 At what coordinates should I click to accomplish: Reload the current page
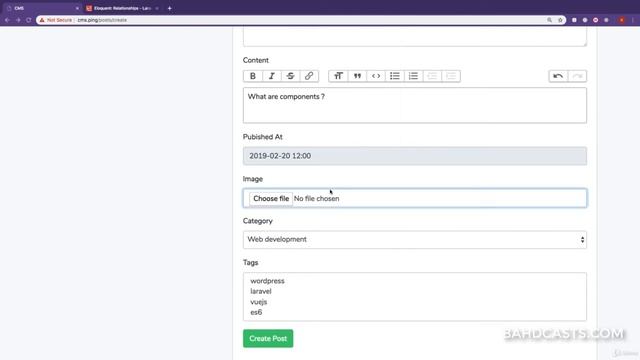pos(29,20)
